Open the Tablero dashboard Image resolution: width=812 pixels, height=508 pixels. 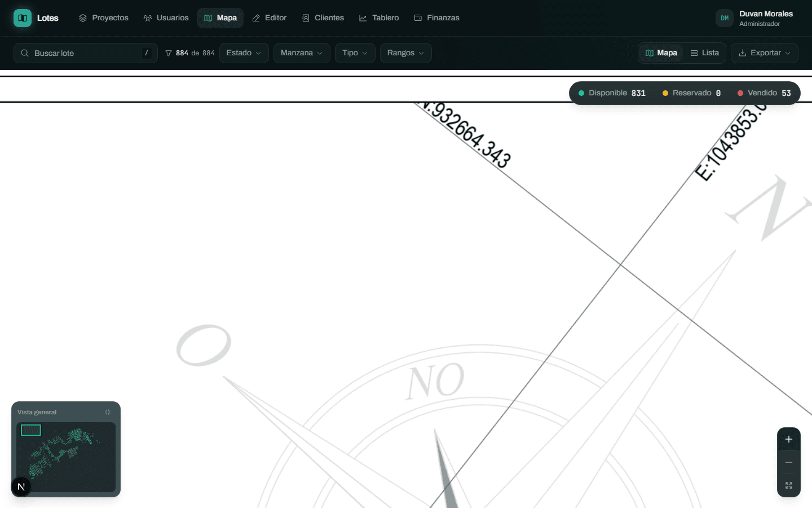379,18
